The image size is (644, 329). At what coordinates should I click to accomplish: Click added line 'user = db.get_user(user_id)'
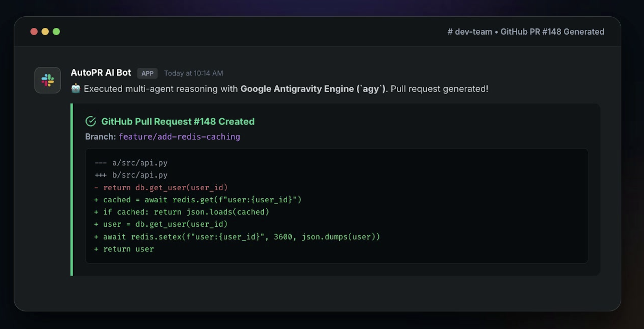coord(161,224)
